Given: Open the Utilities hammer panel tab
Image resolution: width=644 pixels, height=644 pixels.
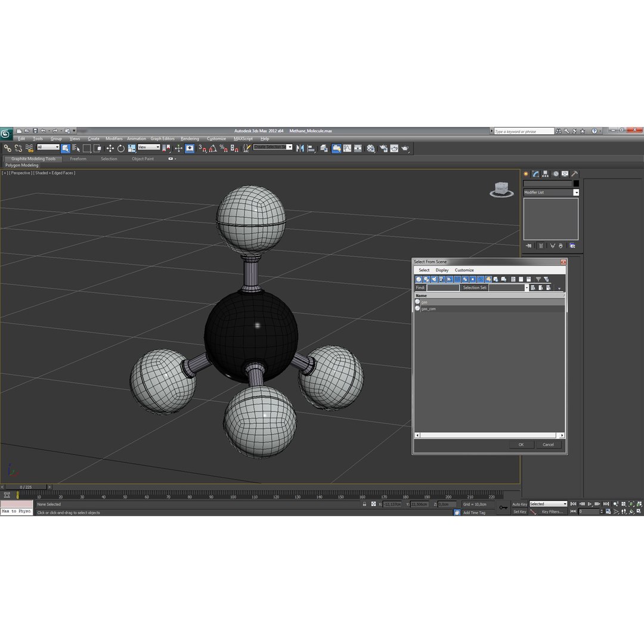Looking at the screenshot, I should click(575, 174).
